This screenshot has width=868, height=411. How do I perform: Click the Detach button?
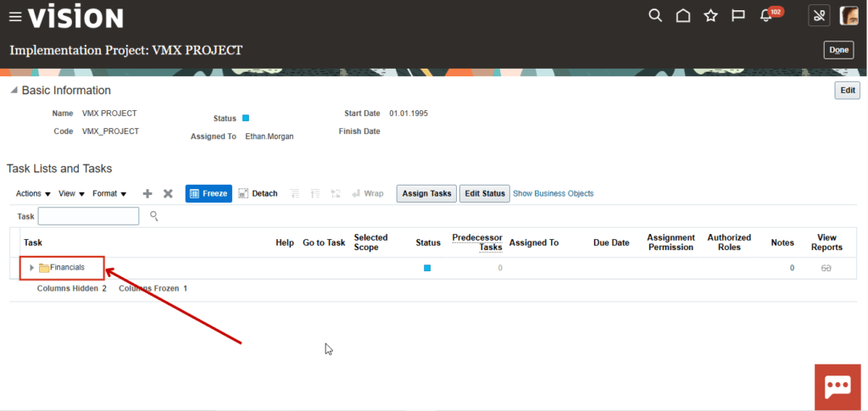point(258,193)
